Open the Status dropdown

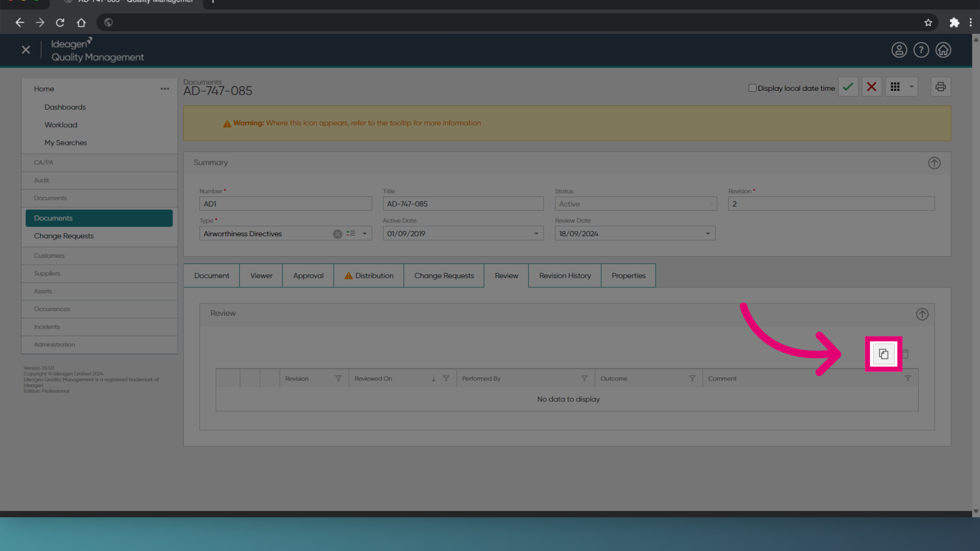point(635,204)
